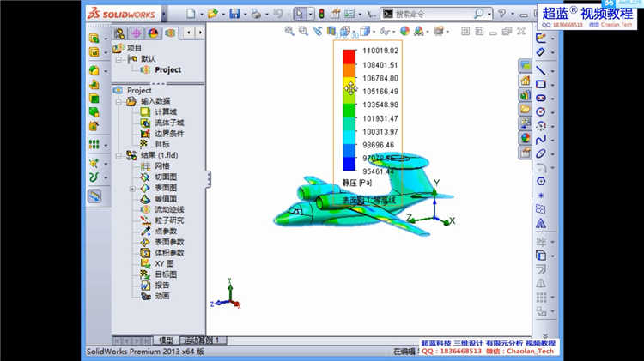
Task: Select bold Project under 默认
Action: tap(168, 69)
